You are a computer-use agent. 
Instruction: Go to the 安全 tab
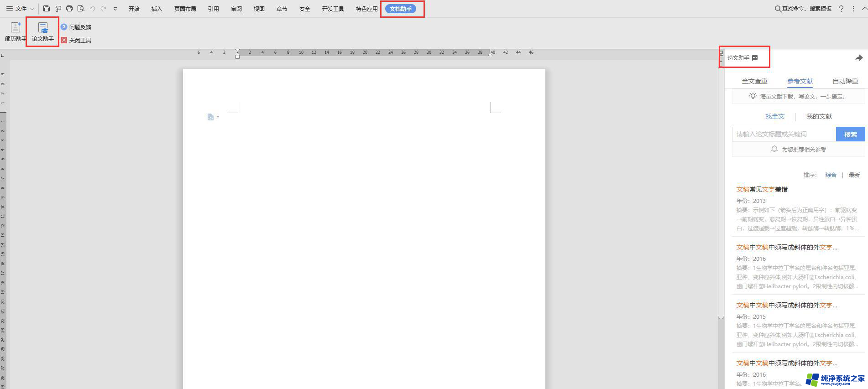point(305,9)
